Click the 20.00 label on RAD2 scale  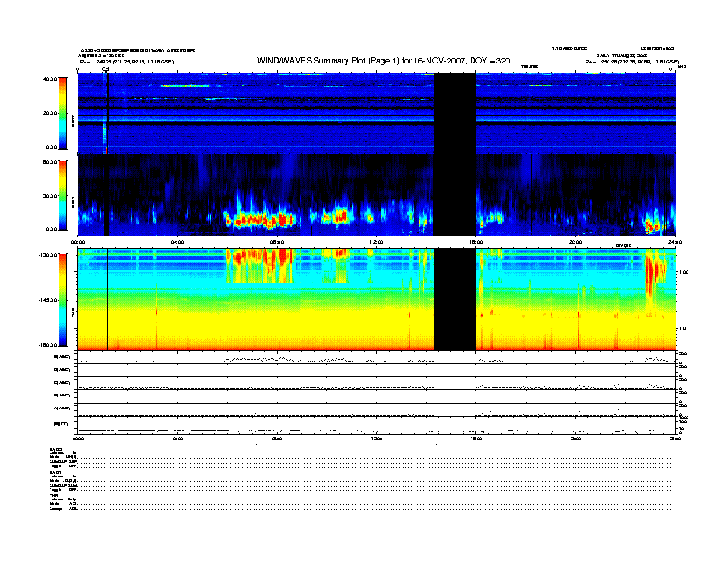[50, 113]
